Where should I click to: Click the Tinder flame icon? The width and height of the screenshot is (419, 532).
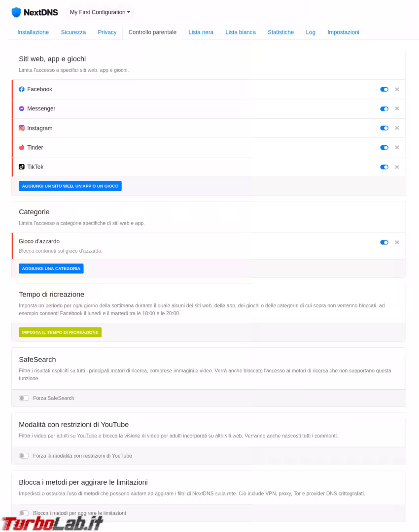pyautogui.click(x=22, y=147)
